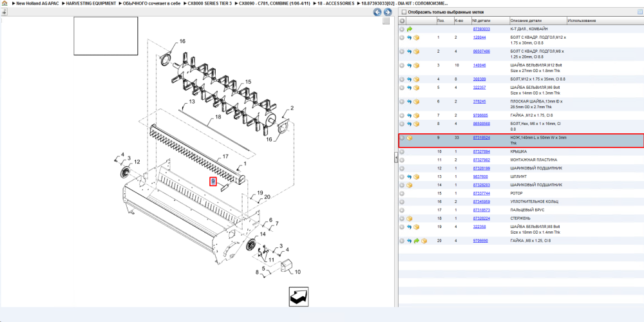Open CX8000 SERIES TIER 3 breadcrumb
Viewport: 644px width, 322px height.
(x=209, y=3)
